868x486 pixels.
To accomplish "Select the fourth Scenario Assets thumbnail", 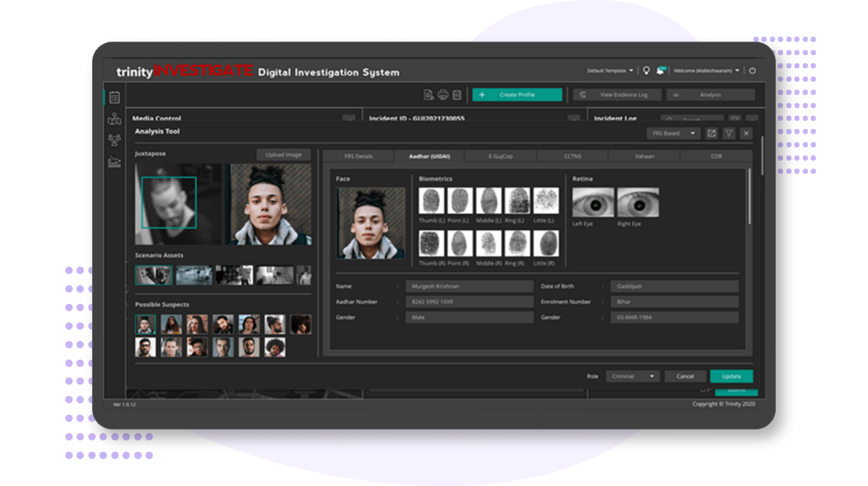I will [275, 275].
